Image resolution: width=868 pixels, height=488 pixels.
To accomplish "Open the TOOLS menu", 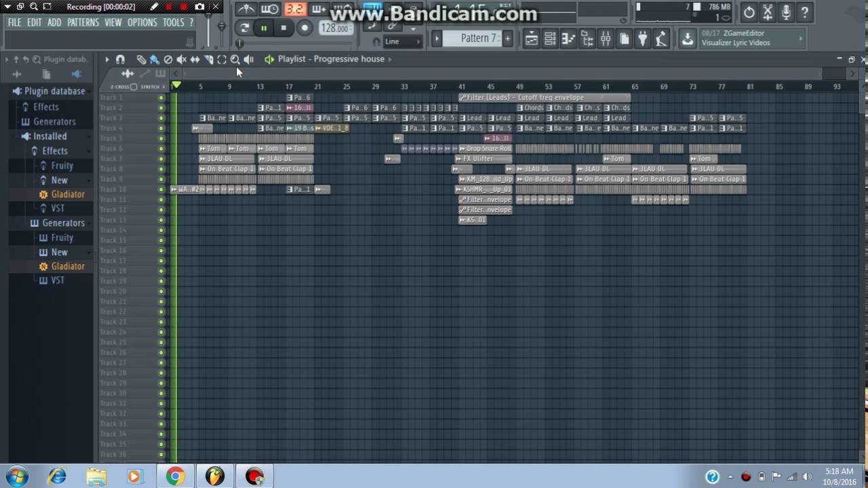I will coord(174,22).
